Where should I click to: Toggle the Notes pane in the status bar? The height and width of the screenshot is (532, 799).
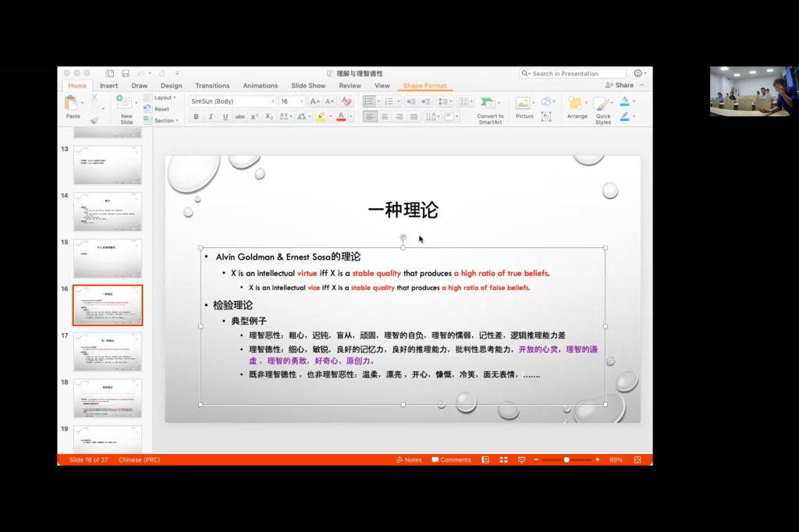[409, 459]
